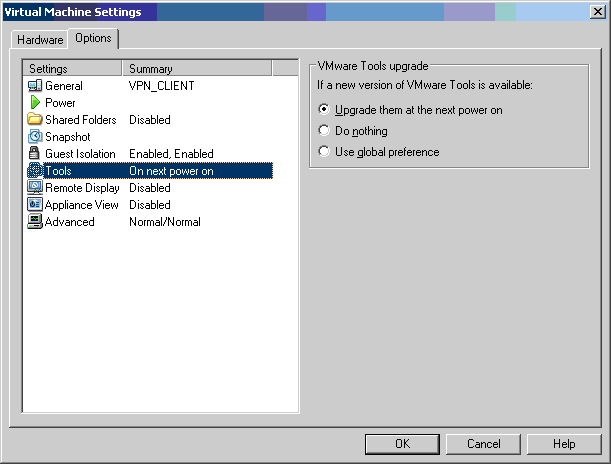Open the Options tab
611x464 pixels.
(x=93, y=38)
